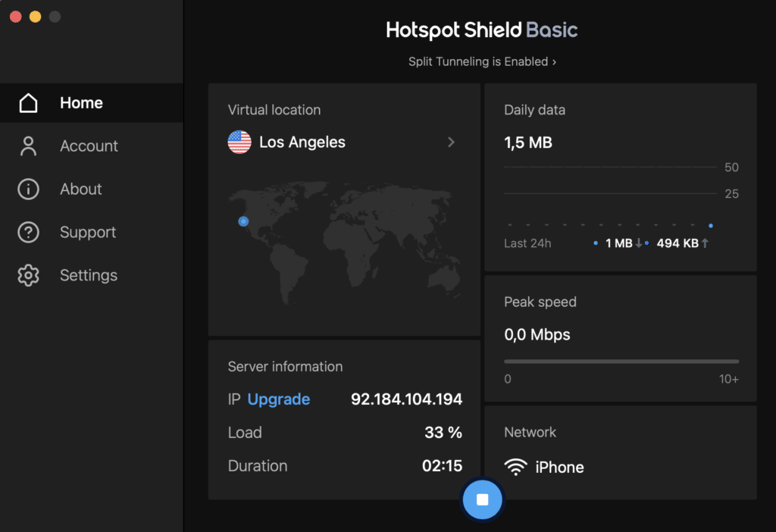Click the 0,0 Mbps peak speed value
Viewport: 776px width, 532px height.
pyautogui.click(x=537, y=334)
